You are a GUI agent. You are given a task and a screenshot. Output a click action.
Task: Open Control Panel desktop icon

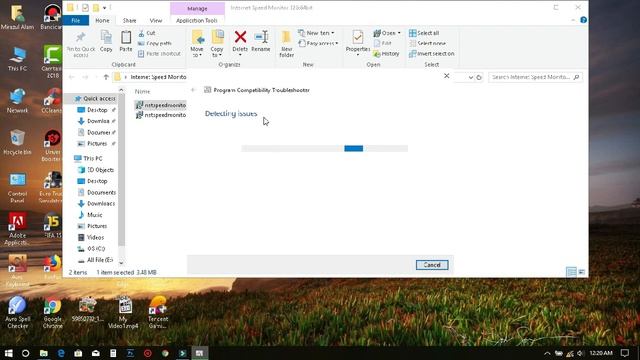(17, 188)
